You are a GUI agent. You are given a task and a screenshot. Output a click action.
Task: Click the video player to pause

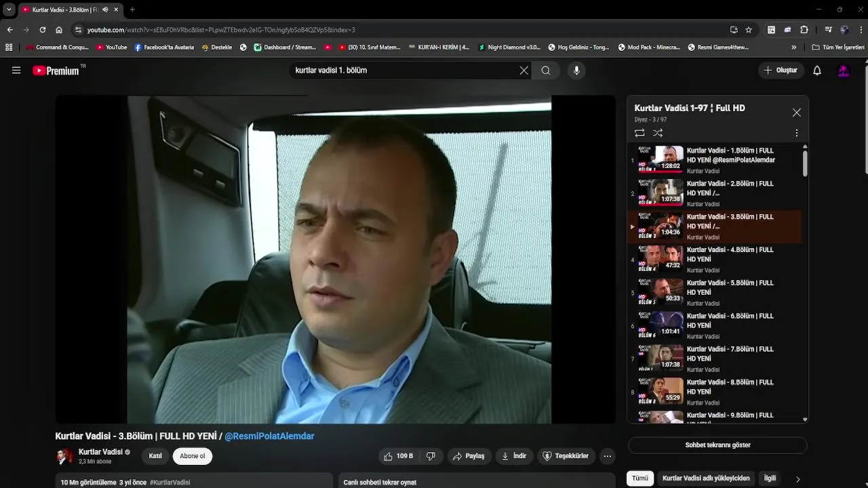click(x=336, y=260)
